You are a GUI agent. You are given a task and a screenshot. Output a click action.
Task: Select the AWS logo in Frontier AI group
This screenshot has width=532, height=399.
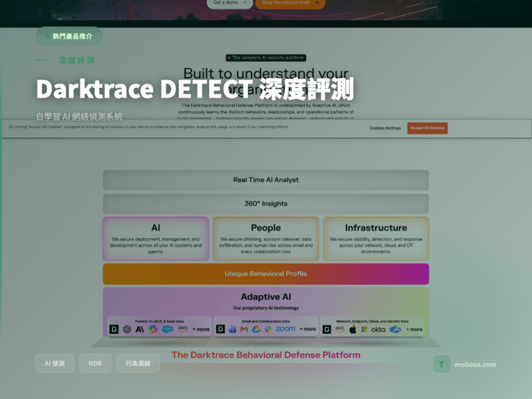pyautogui.click(x=183, y=329)
